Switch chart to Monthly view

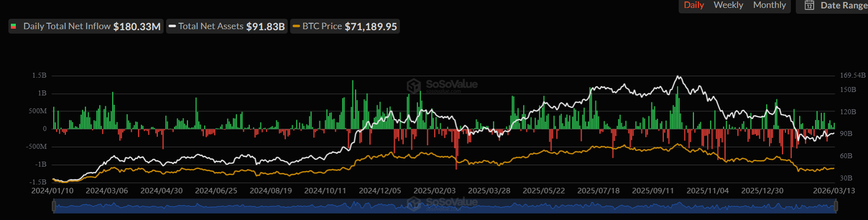(769, 5)
